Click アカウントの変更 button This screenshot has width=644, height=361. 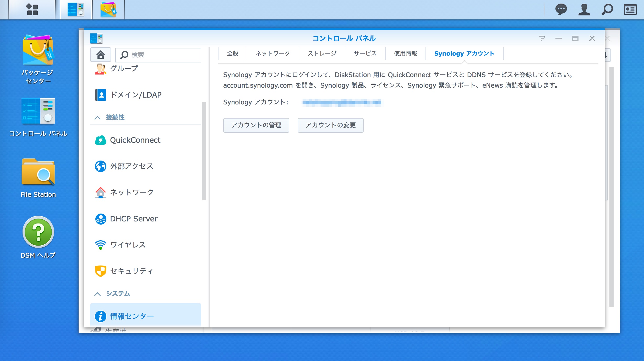(x=330, y=125)
